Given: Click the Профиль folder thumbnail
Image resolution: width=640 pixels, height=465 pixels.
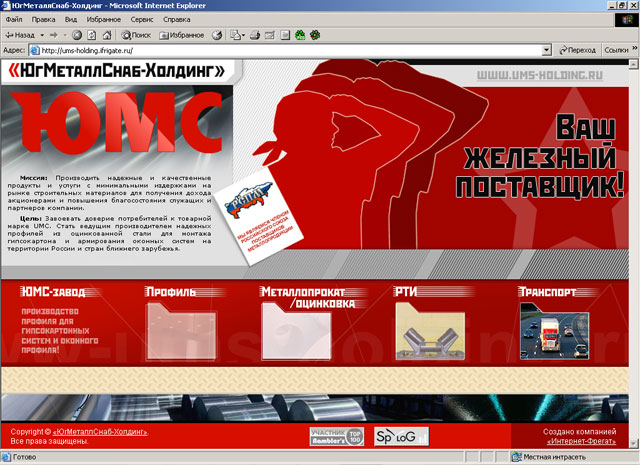Looking at the screenshot, I should pyautogui.click(x=181, y=331).
